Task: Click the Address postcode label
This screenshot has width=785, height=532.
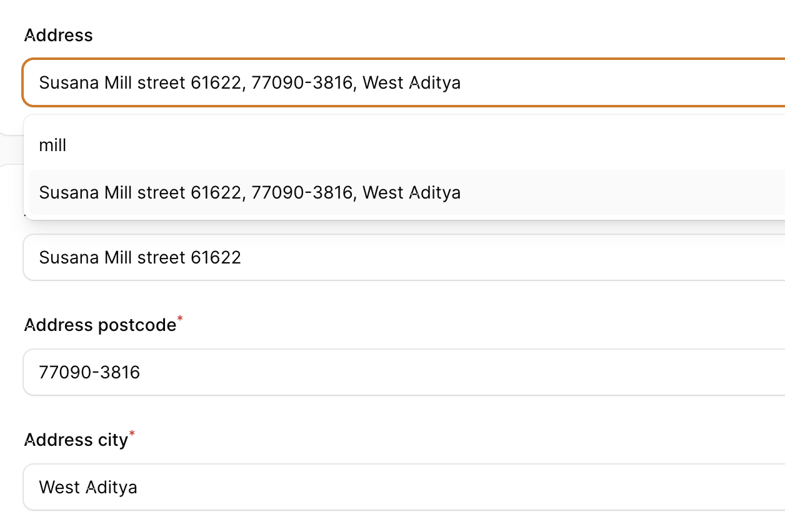Action: (100, 325)
